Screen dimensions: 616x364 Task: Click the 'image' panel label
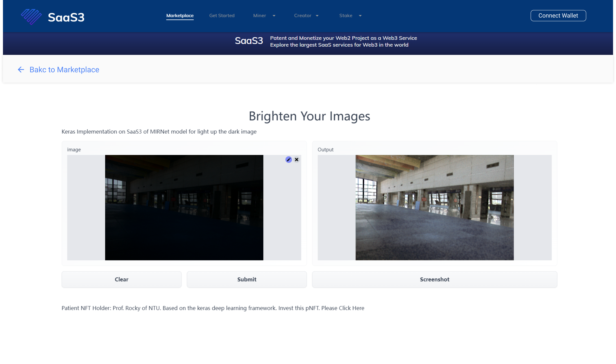point(74,149)
